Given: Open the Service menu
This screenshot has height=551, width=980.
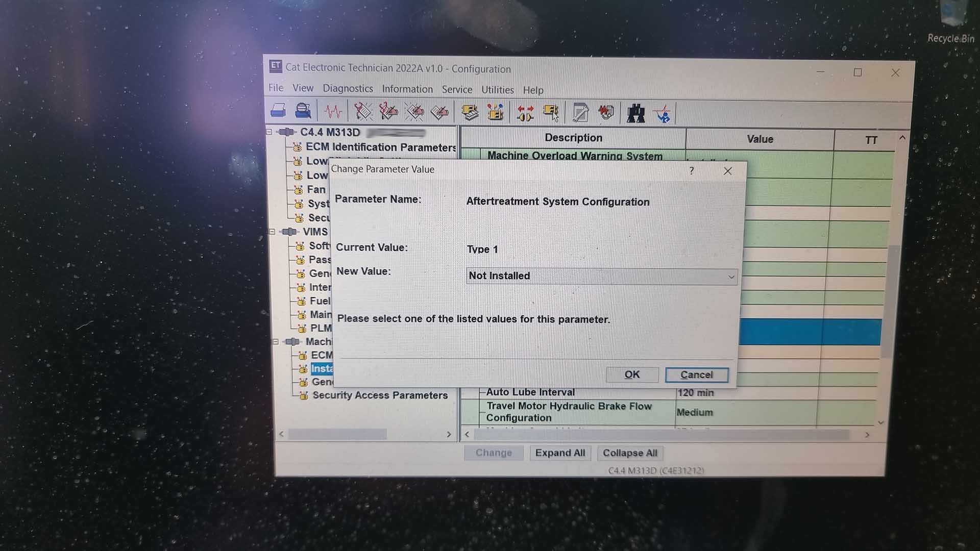Looking at the screenshot, I should point(457,90).
